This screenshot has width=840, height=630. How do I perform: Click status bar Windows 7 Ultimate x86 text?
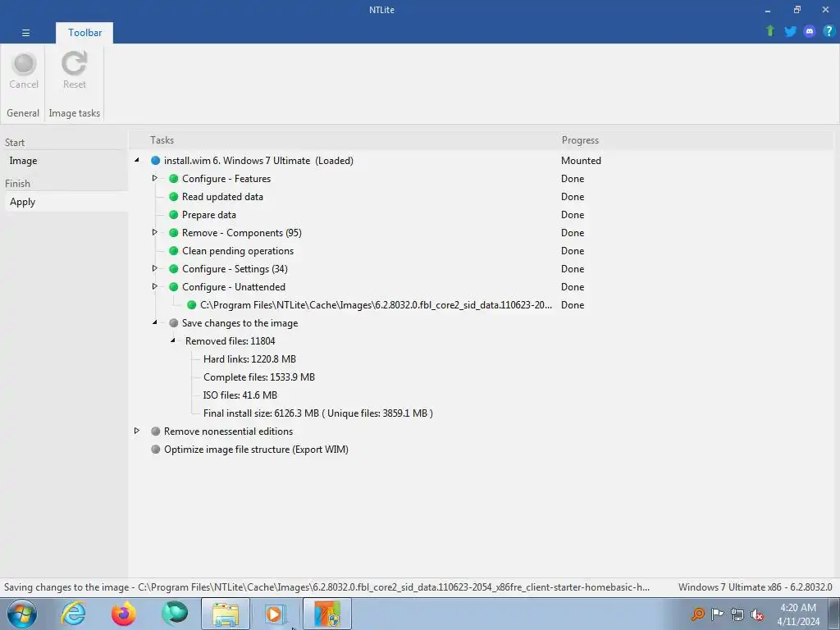[755, 587]
